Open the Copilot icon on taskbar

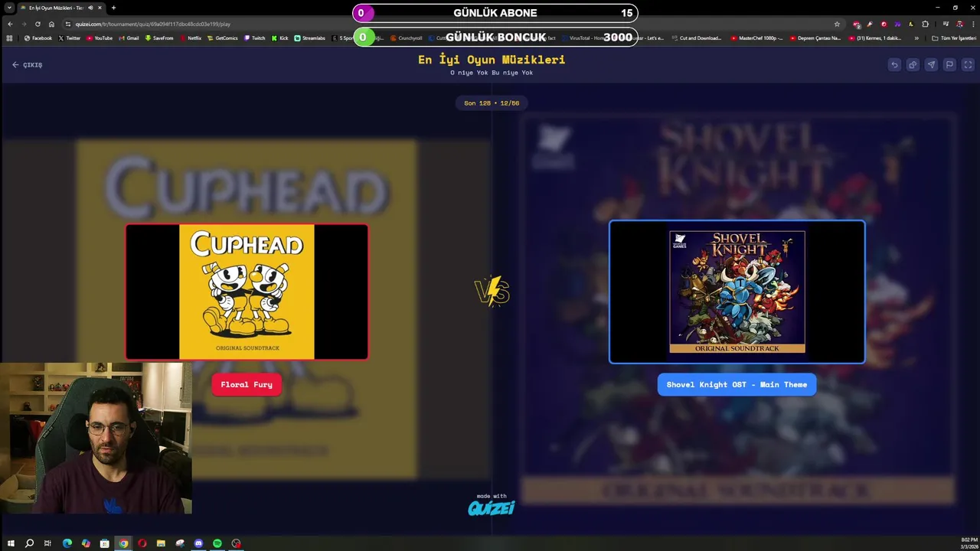(86, 543)
